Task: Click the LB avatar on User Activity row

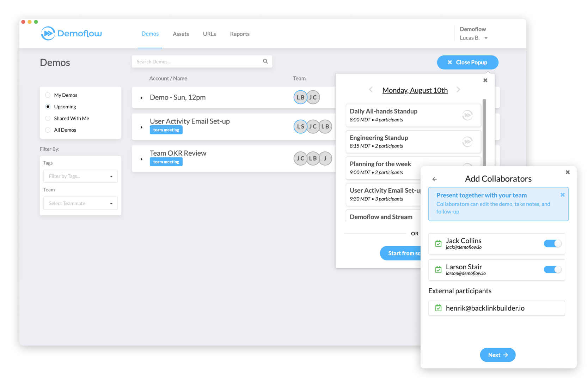Action: coord(325,126)
